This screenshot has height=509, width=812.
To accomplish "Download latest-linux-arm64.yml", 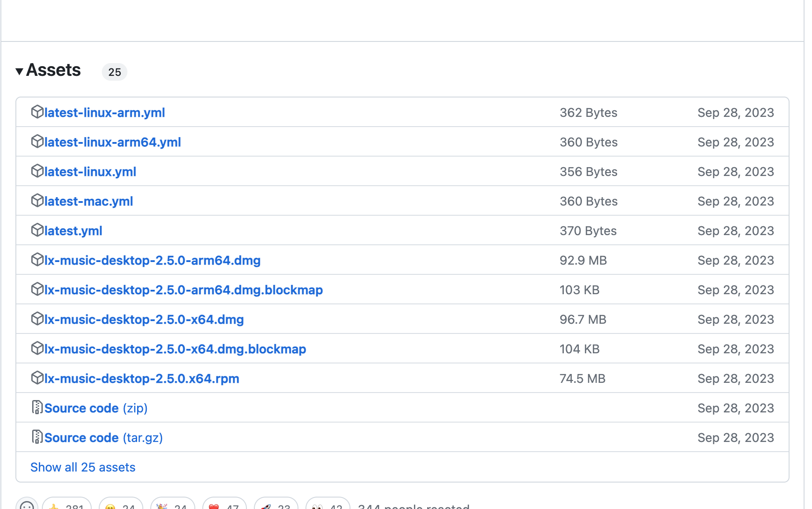I will 113,142.
